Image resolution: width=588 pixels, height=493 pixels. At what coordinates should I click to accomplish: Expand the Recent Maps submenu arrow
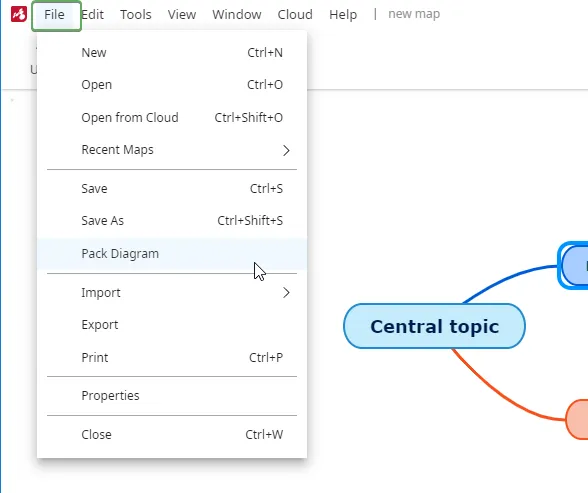tap(286, 150)
